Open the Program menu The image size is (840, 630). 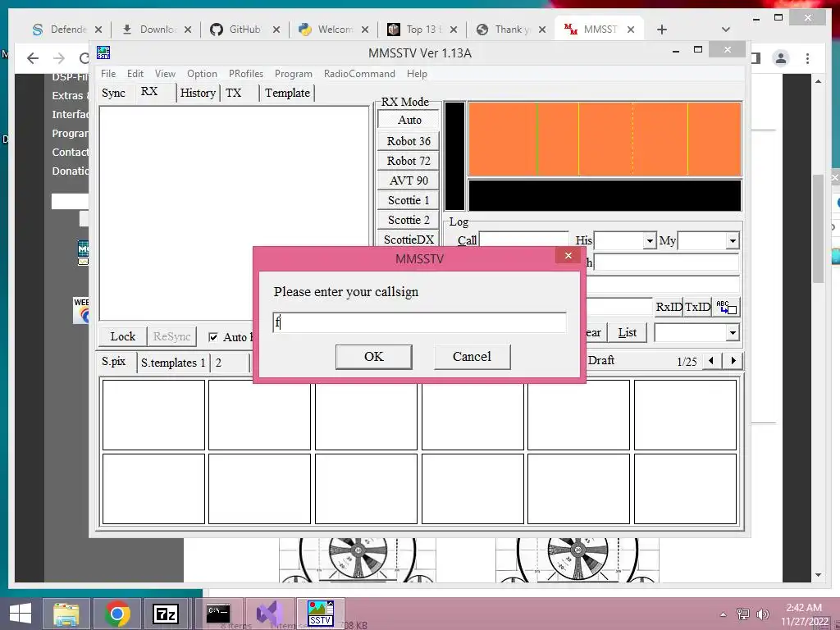293,73
